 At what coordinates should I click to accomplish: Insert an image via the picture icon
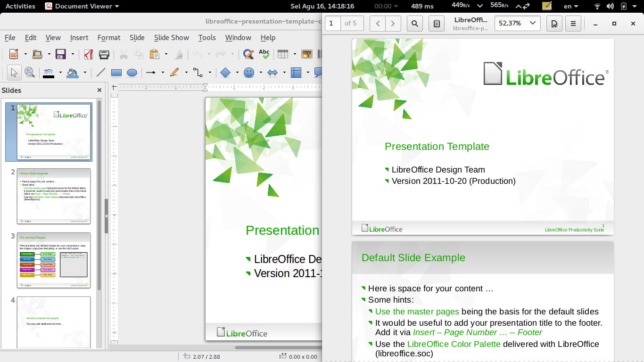pos(307,54)
